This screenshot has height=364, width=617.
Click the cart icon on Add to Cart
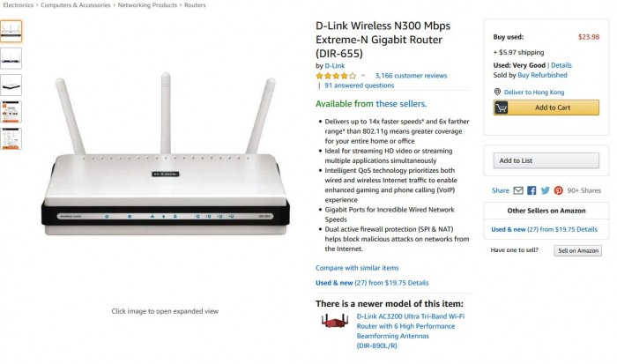501,108
